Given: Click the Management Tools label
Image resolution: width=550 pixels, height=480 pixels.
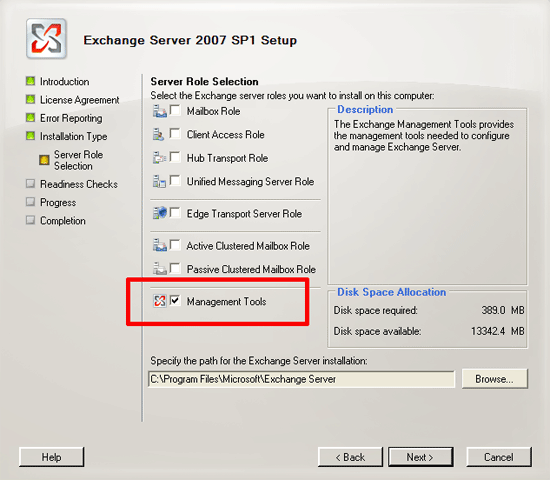Looking at the screenshot, I should 226,301.
